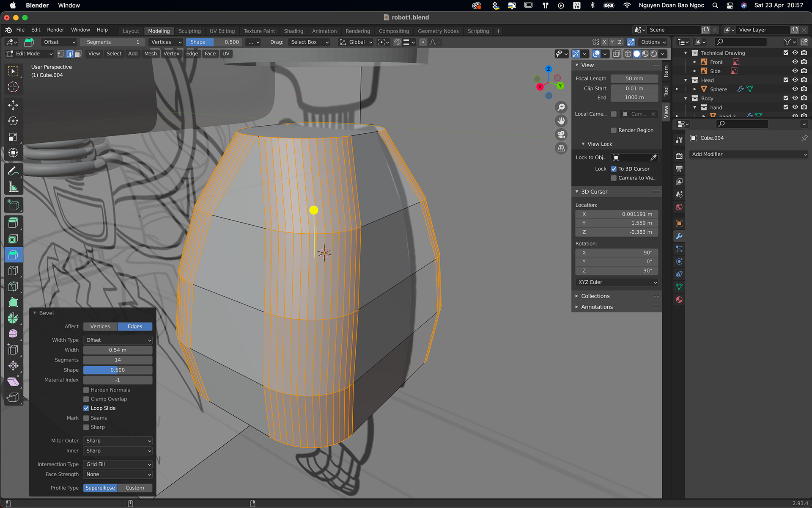Screen dimensions: 812x508
Task: Activate the Rotate tool
Action: point(13,121)
